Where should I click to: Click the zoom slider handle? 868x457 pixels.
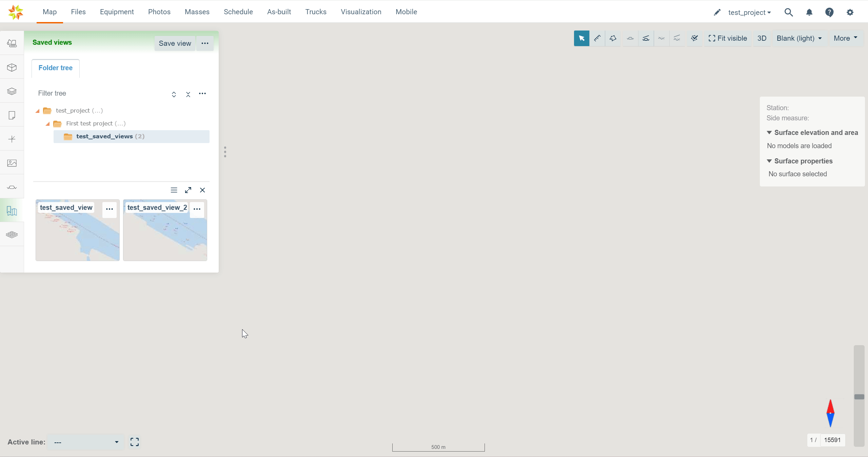pos(859,397)
